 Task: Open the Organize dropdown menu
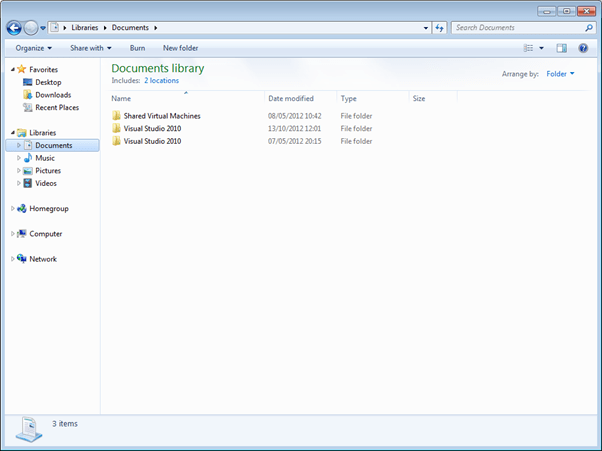click(34, 48)
